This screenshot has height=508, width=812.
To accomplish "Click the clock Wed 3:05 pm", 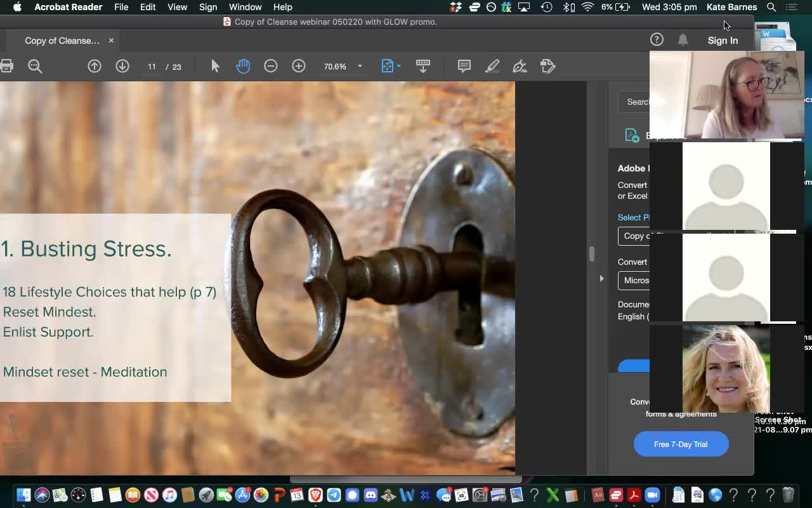I will (x=669, y=7).
